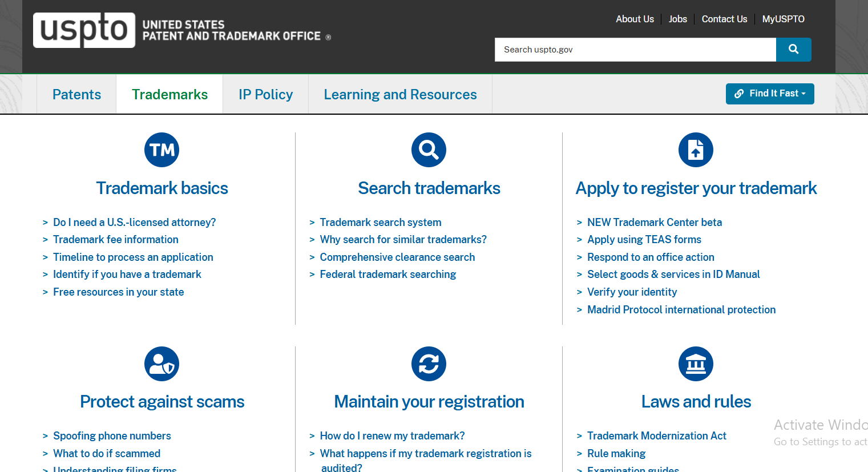Open Why search for similar trademarks?
This screenshot has width=868, height=472.
click(x=403, y=240)
